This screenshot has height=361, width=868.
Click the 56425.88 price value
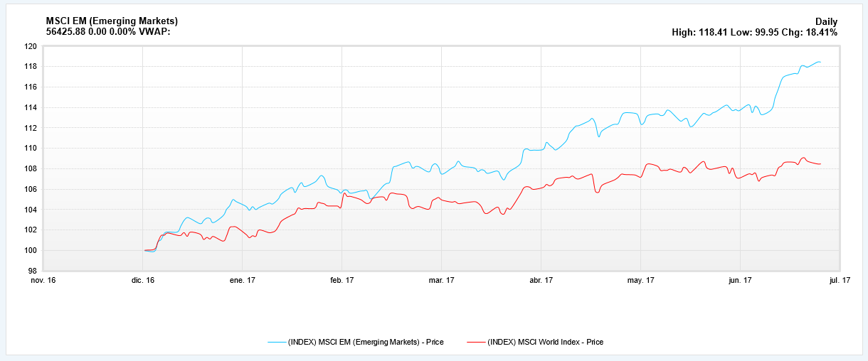pyautogui.click(x=66, y=32)
